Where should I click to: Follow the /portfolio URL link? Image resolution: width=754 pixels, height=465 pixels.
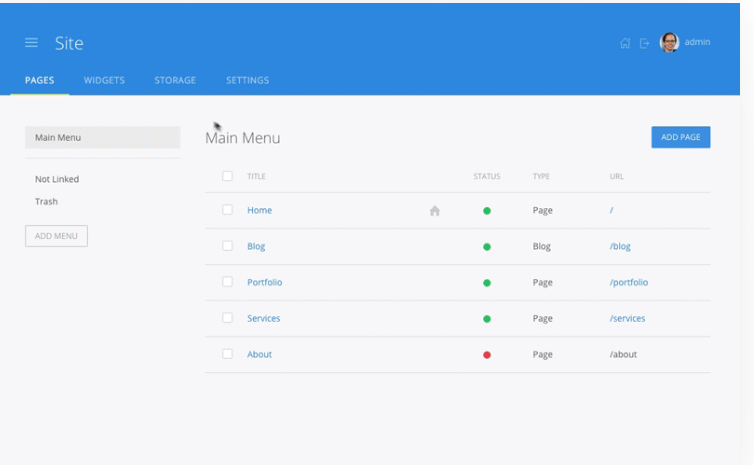629,282
